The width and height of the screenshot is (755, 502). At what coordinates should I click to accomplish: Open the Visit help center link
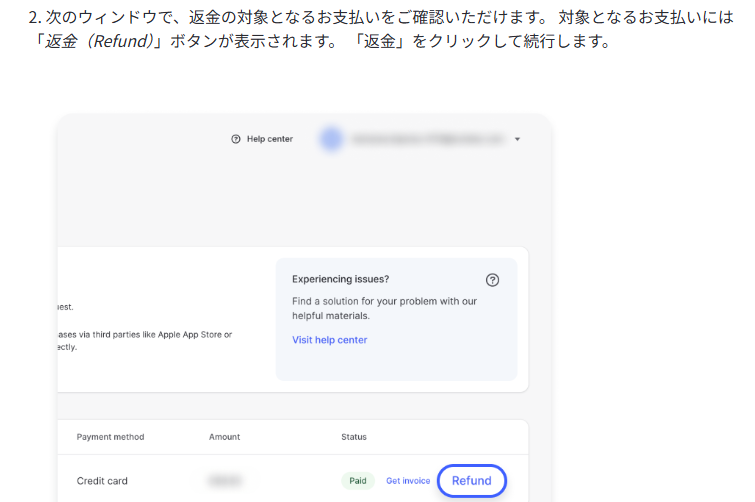tap(329, 340)
